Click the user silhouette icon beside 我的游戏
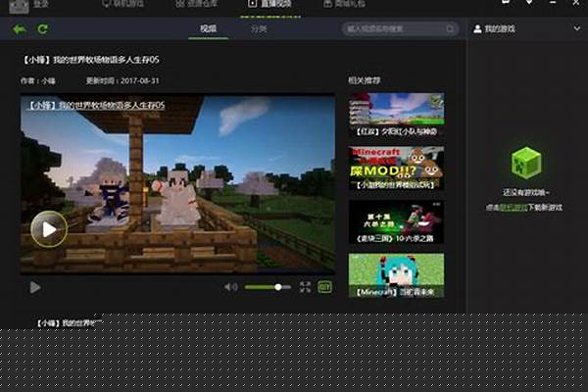 click(477, 28)
